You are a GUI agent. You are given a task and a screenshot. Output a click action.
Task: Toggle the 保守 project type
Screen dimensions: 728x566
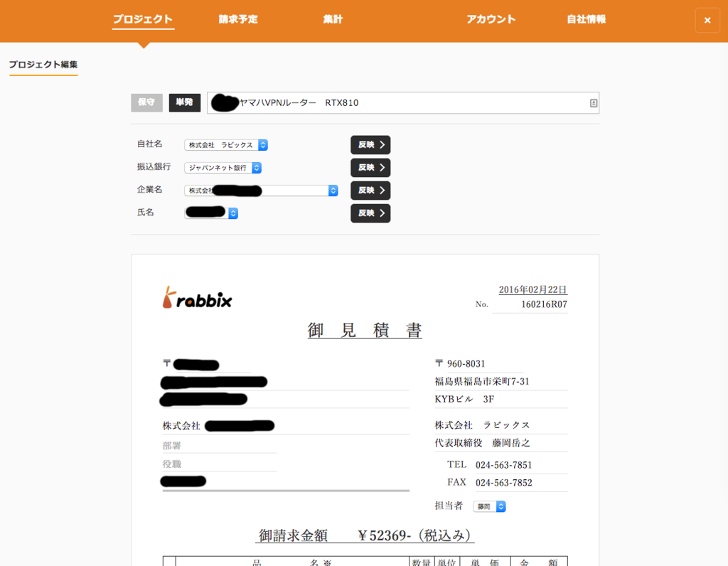coord(146,102)
